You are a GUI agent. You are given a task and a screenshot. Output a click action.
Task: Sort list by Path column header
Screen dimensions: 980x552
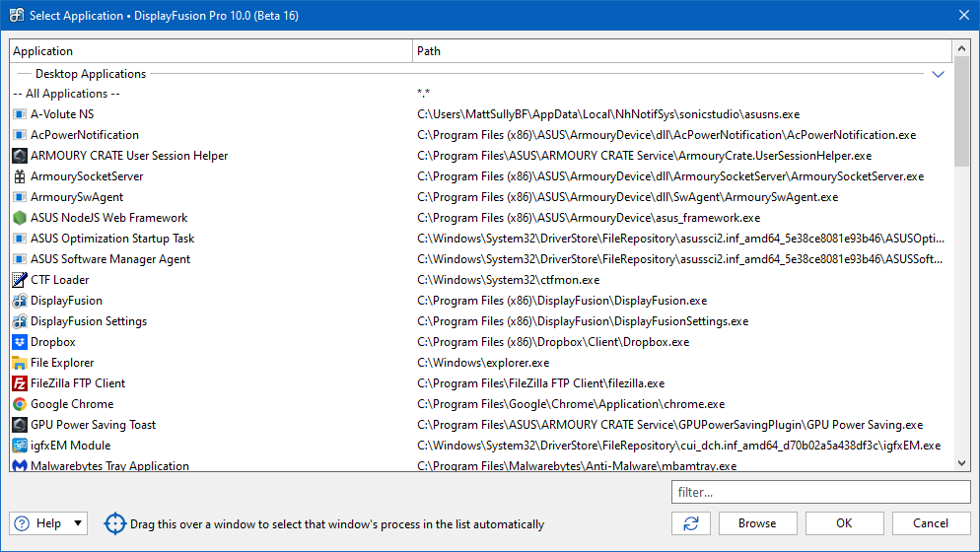click(x=682, y=51)
